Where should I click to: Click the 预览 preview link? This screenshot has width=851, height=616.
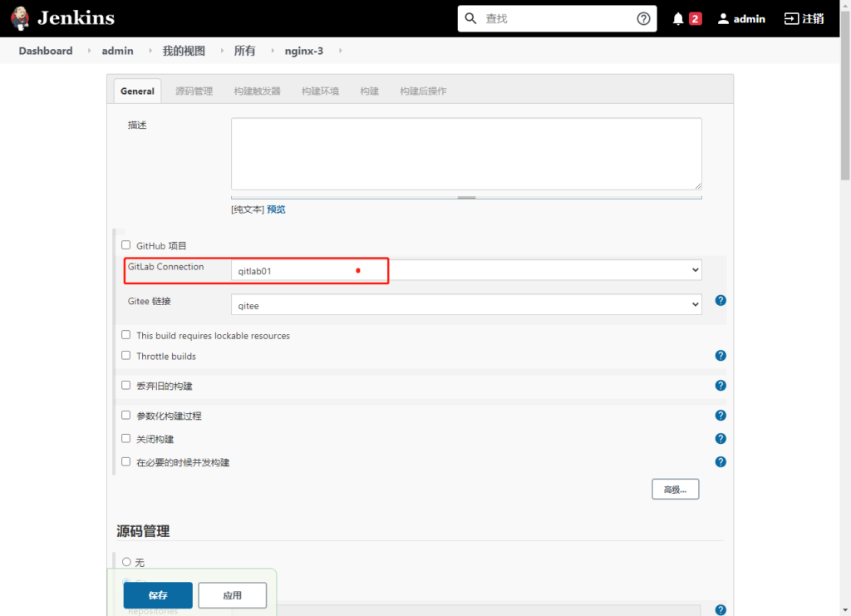(x=276, y=209)
